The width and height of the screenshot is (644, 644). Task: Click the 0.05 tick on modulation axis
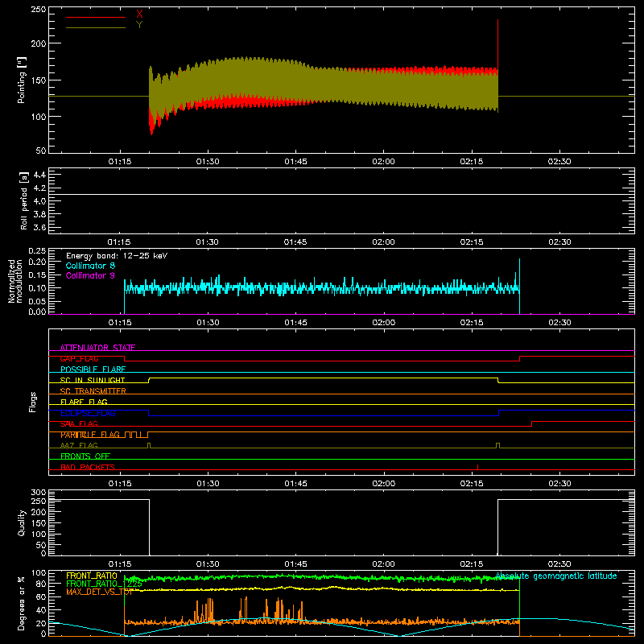pos(37,301)
